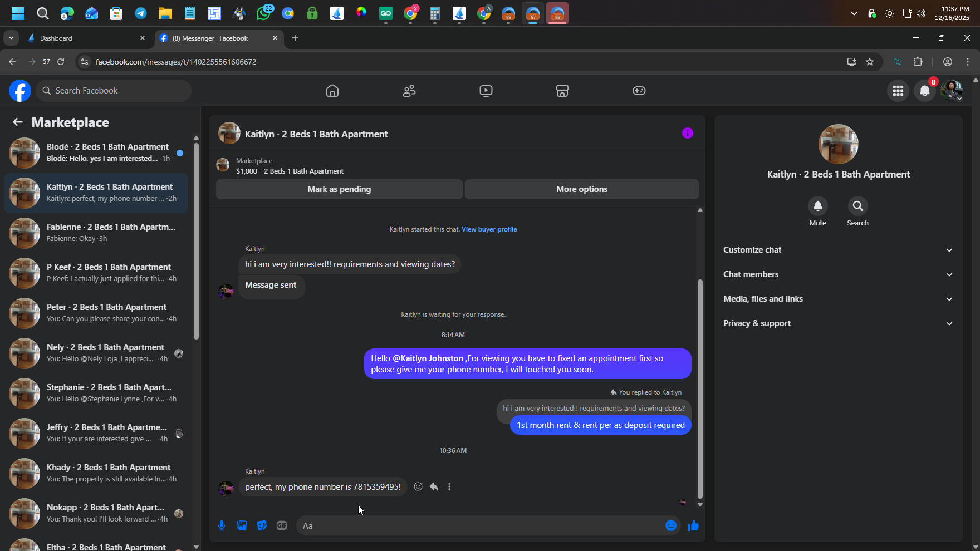Expand the Customize chat section
Image resolution: width=980 pixels, height=551 pixels.
pyautogui.click(x=839, y=250)
